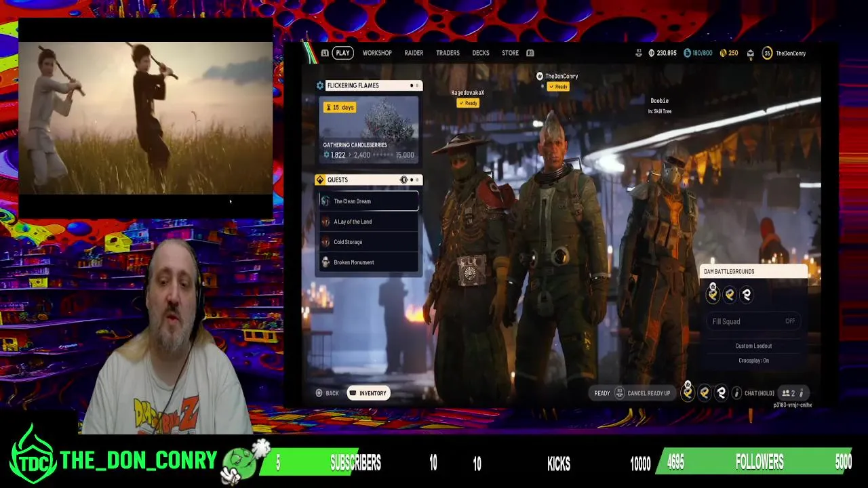Click the DAM BATTLEGROUNDS map header
This screenshot has width=868, height=488.
click(753, 272)
